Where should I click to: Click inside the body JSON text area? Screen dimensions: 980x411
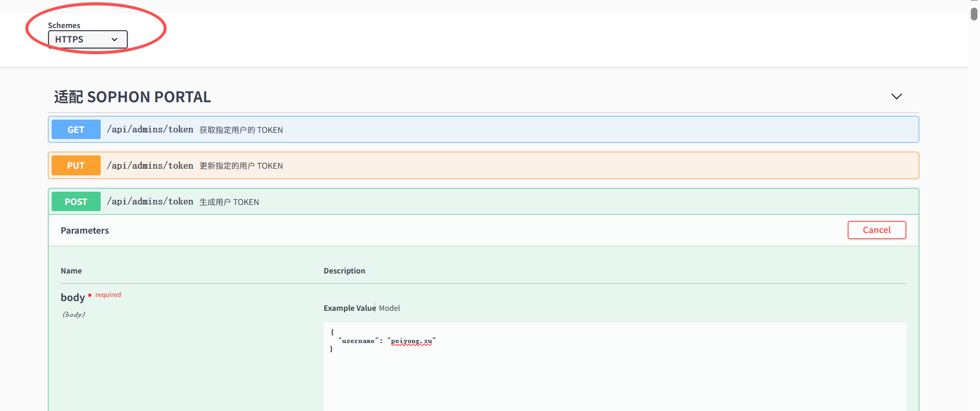[614, 366]
